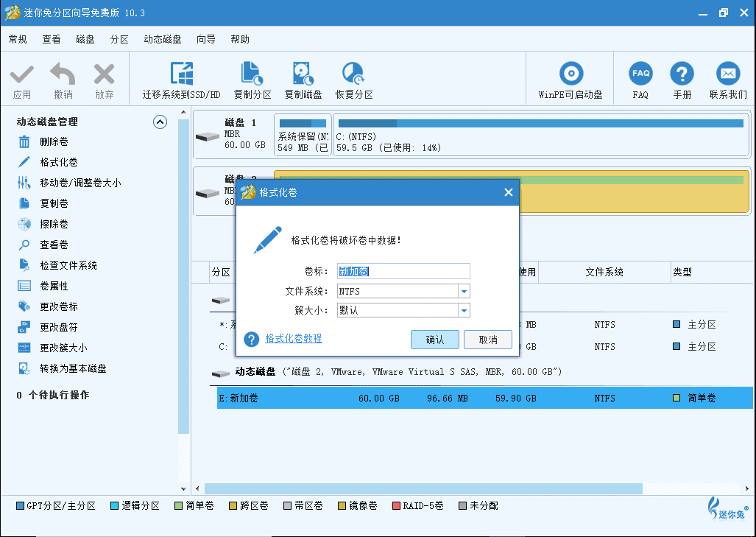The height and width of the screenshot is (537, 756).
Task: Open the View (查看) menu
Action: [x=52, y=40]
